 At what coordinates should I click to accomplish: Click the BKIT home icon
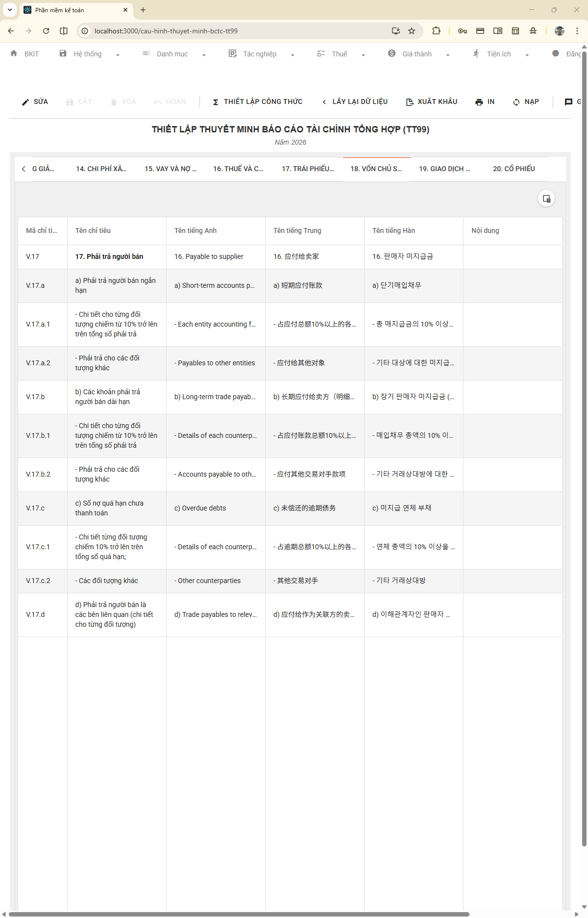tap(14, 53)
